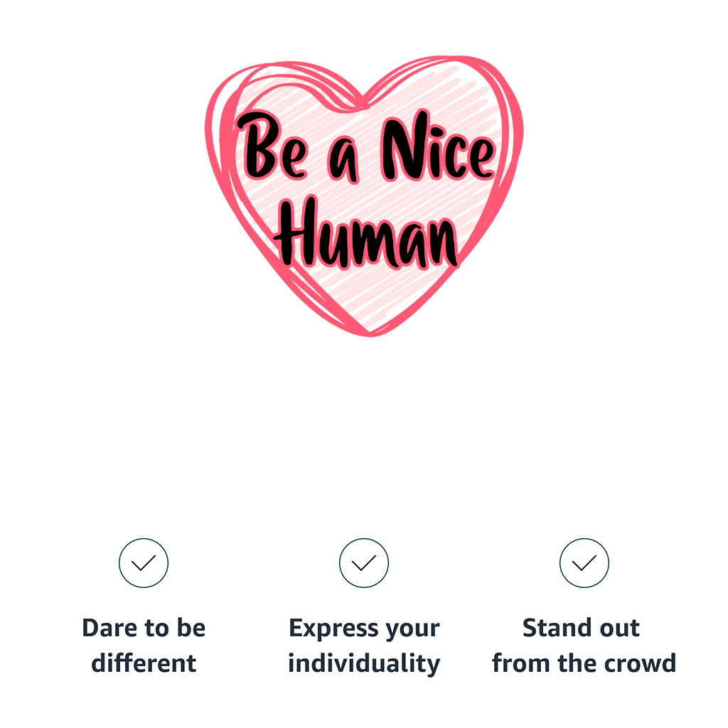Click the "Express your" text line

tap(364, 629)
